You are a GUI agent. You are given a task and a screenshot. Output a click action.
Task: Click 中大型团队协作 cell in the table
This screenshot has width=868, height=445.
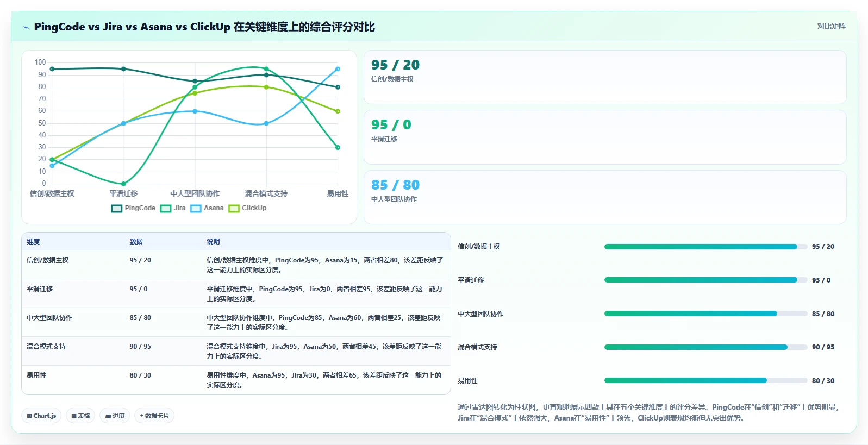49,318
